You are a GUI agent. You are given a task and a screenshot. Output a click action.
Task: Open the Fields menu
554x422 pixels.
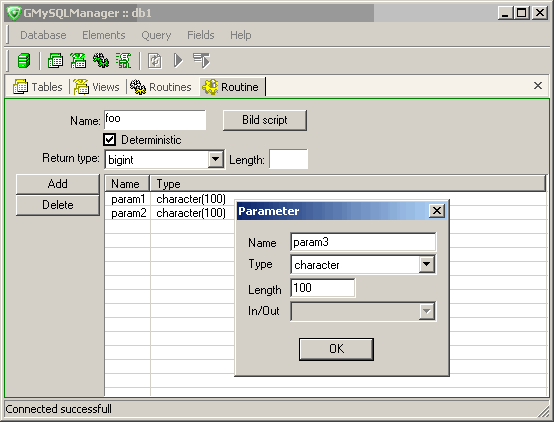[x=201, y=35]
